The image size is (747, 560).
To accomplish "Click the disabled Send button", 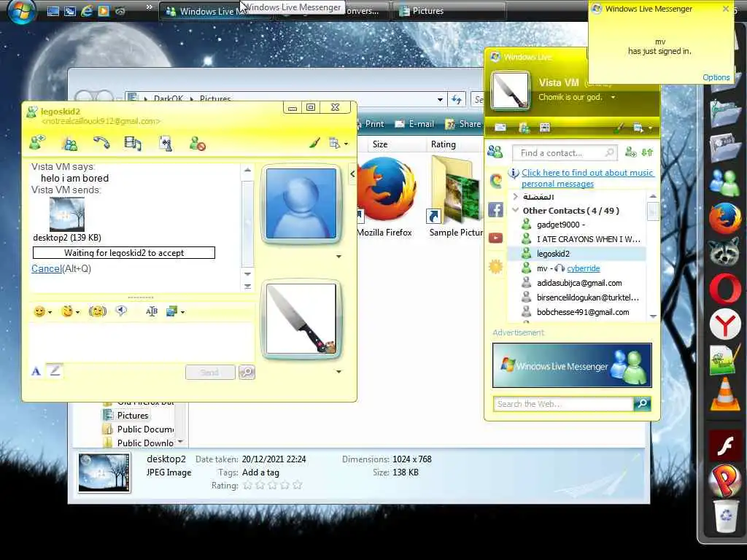I will coord(210,373).
